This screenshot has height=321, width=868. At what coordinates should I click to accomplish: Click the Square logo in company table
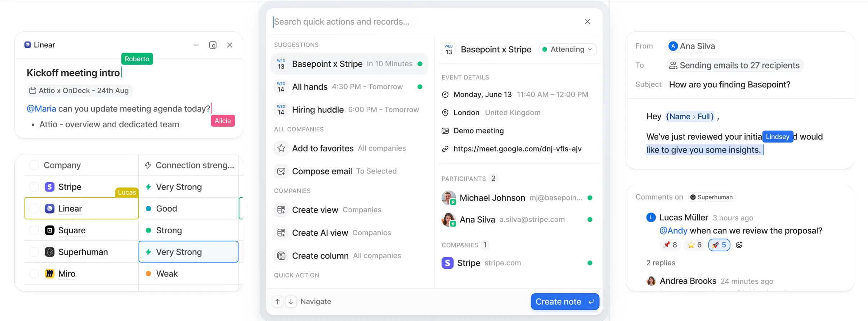[50, 230]
